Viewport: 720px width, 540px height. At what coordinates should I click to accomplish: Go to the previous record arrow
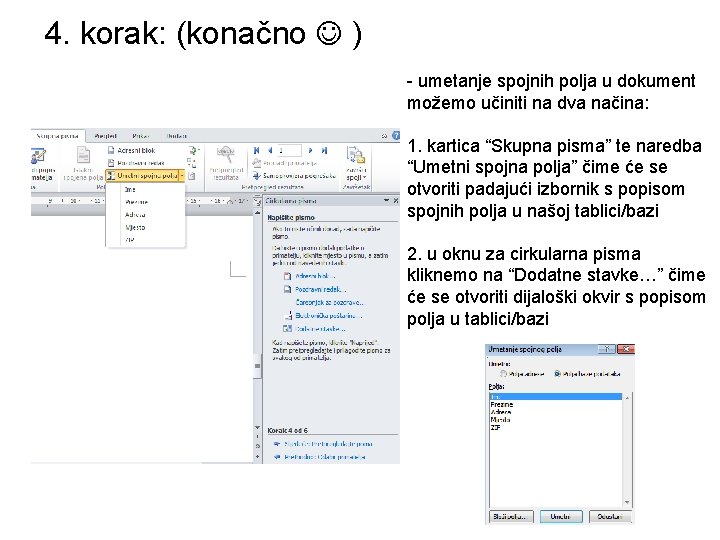coord(270,150)
